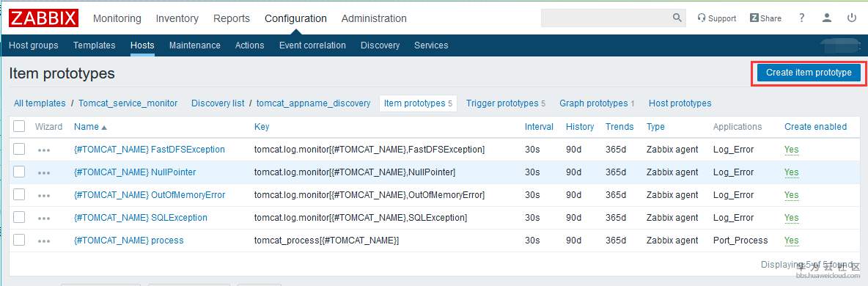The image size is (868, 286).
Task: Go to Templates submenu
Action: pyautogui.click(x=94, y=45)
